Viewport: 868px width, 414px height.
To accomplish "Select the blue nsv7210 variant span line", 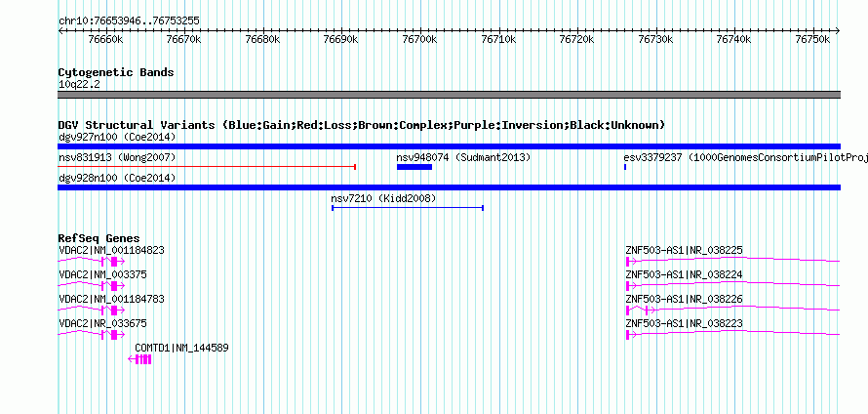I will [408, 208].
